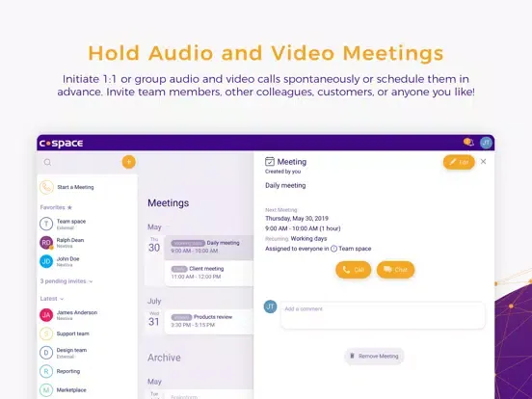
Task: Click the 'Created by you' text
Action: coord(283,172)
